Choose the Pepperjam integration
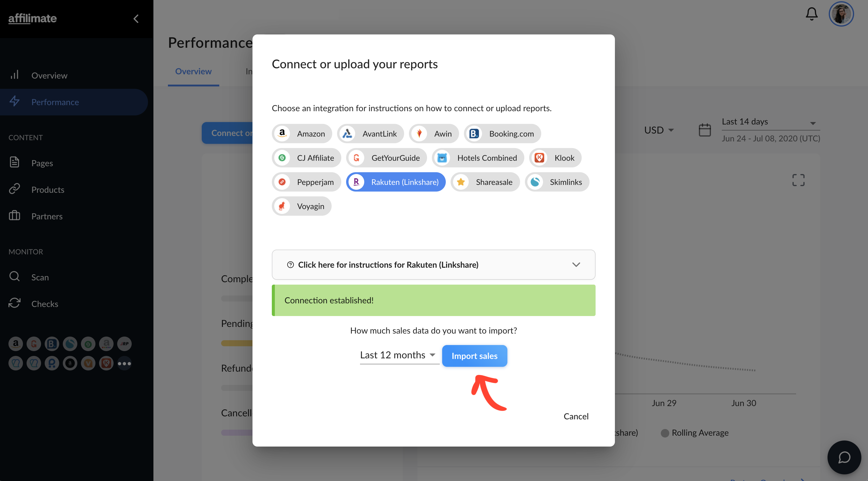 (306, 182)
